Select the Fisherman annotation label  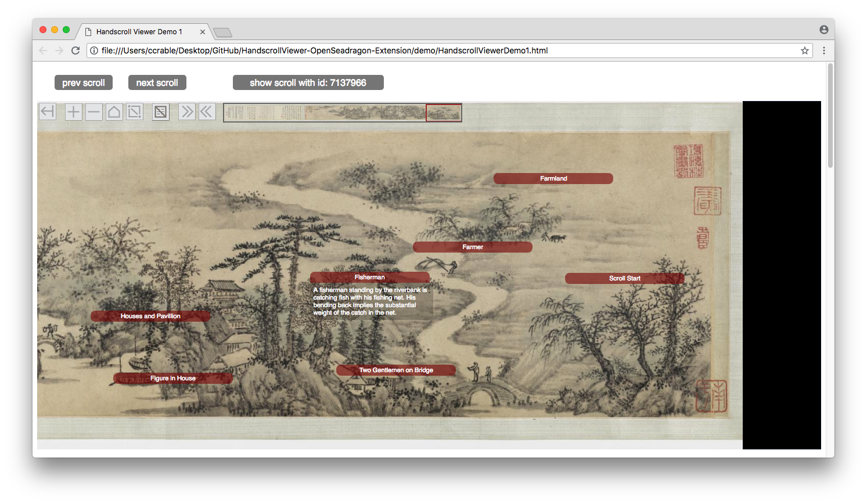(x=370, y=277)
